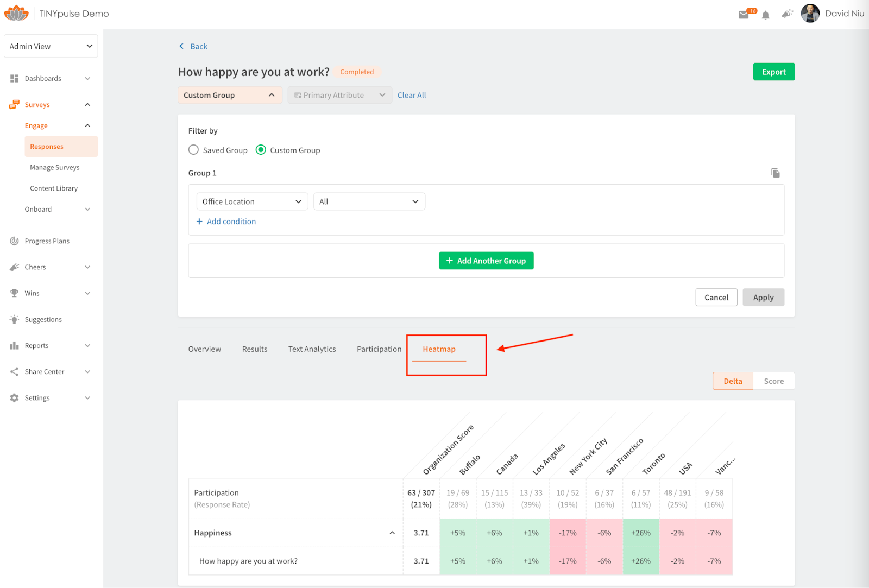869x588 pixels.
Task: Click the Cancel button
Action: 716,298
